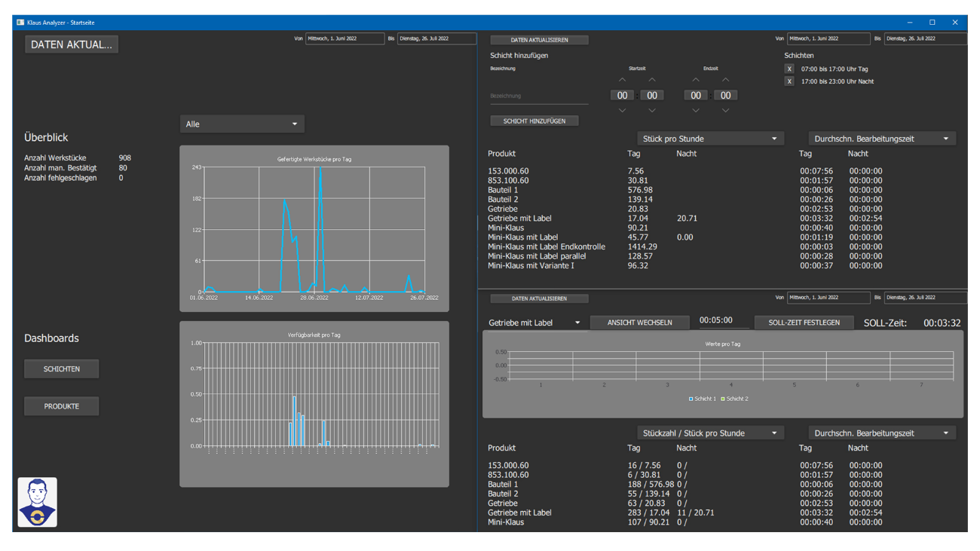Viewport: 980px width, 551px height.
Task: Click the Ansicht wechseln button
Action: 640,323
